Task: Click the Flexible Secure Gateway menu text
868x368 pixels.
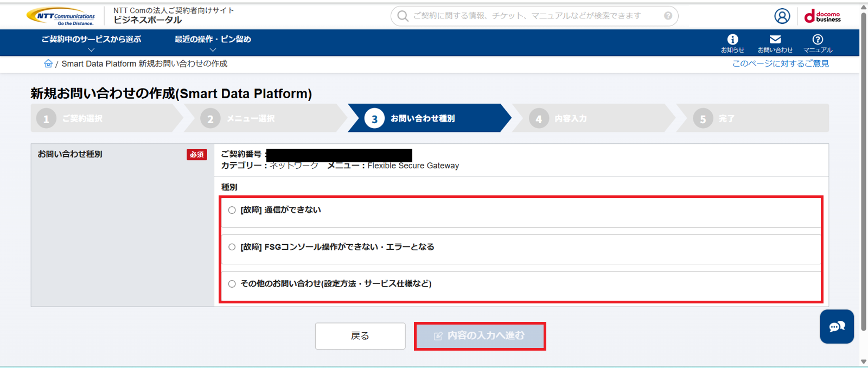Action: point(413,166)
